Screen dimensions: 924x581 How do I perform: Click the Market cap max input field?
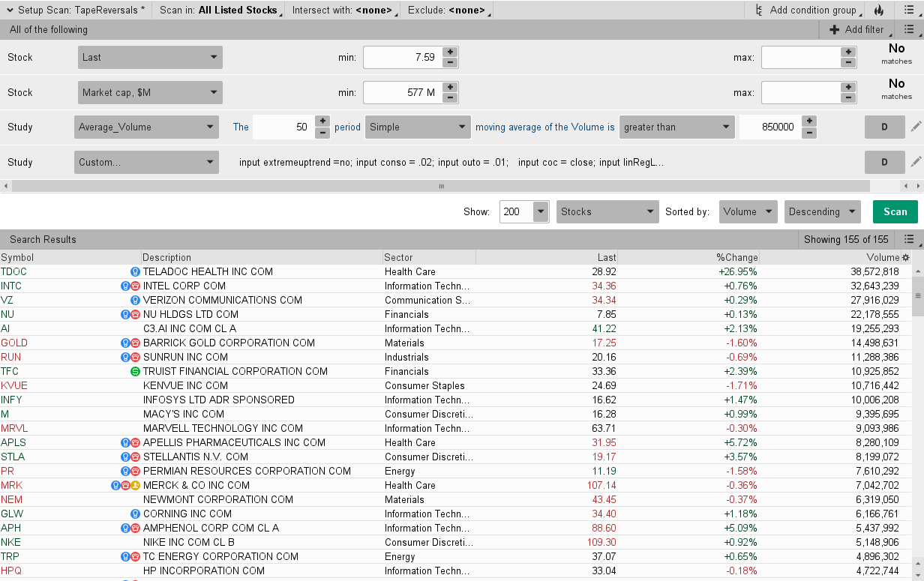click(801, 92)
